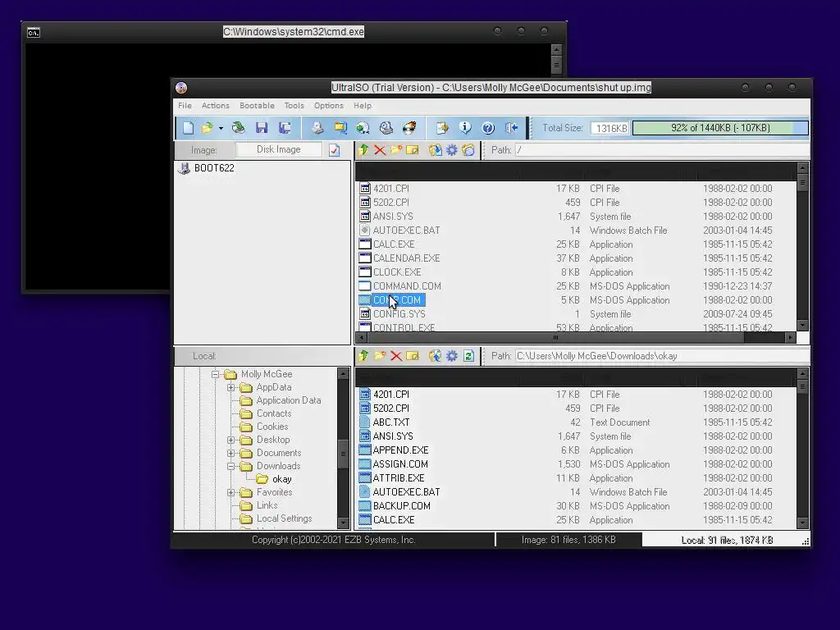
Task: Click the Exit door arrow icon
Action: pyautogui.click(x=511, y=127)
